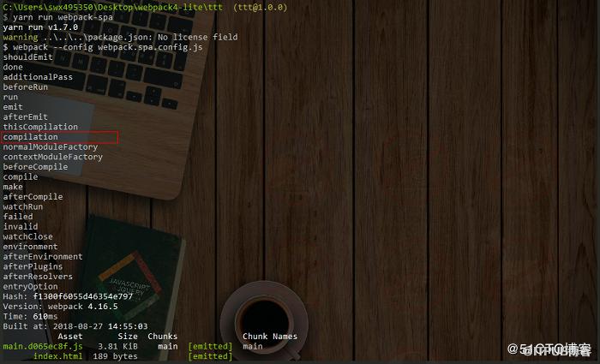Click the 'additionalPass' output line
Image resolution: width=600 pixels, height=364 pixels.
pyautogui.click(x=38, y=77)
